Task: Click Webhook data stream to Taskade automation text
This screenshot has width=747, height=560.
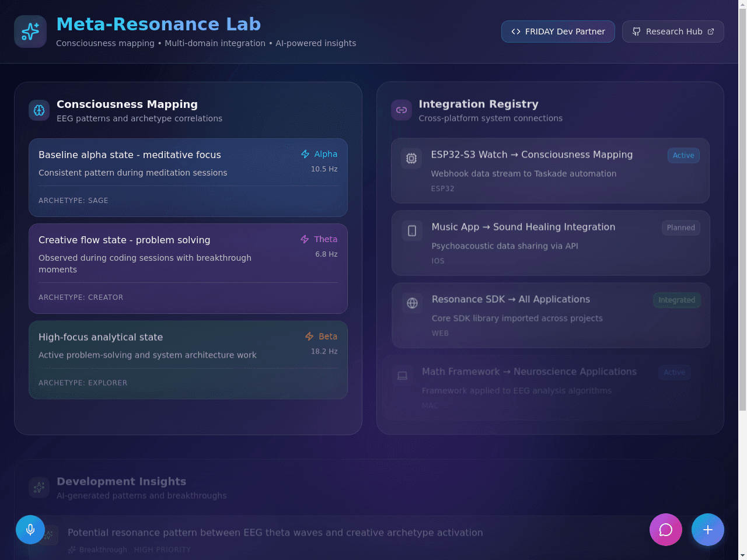Action: [x=523, y=174]
